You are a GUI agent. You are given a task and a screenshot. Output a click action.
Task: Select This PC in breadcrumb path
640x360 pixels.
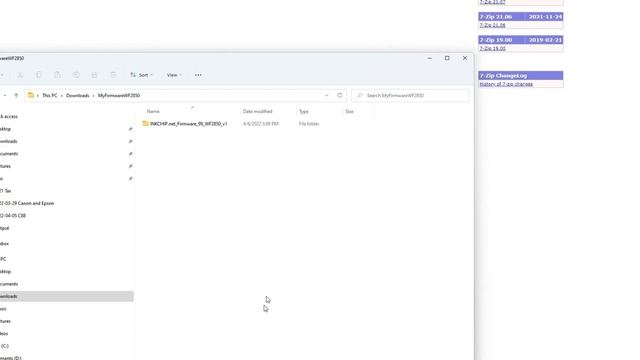click(50, 96)
